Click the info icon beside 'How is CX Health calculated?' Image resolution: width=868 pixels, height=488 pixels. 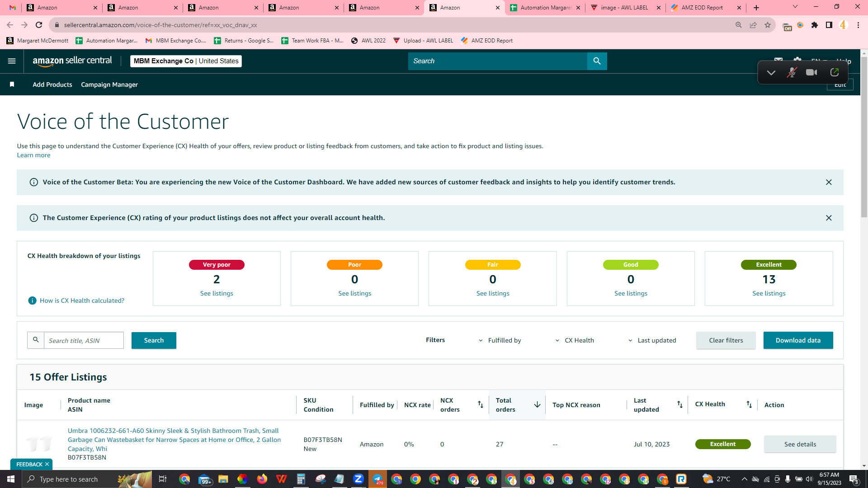[32, 300]
